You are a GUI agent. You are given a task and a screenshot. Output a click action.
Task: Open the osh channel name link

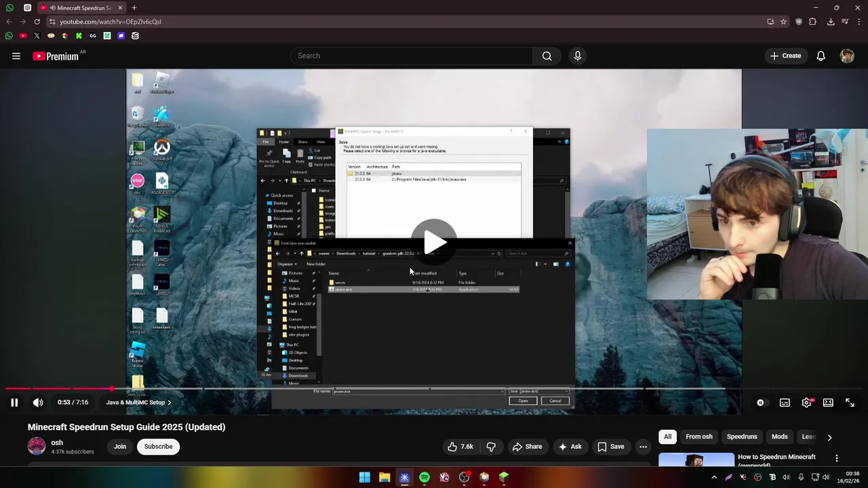(57, 443)
